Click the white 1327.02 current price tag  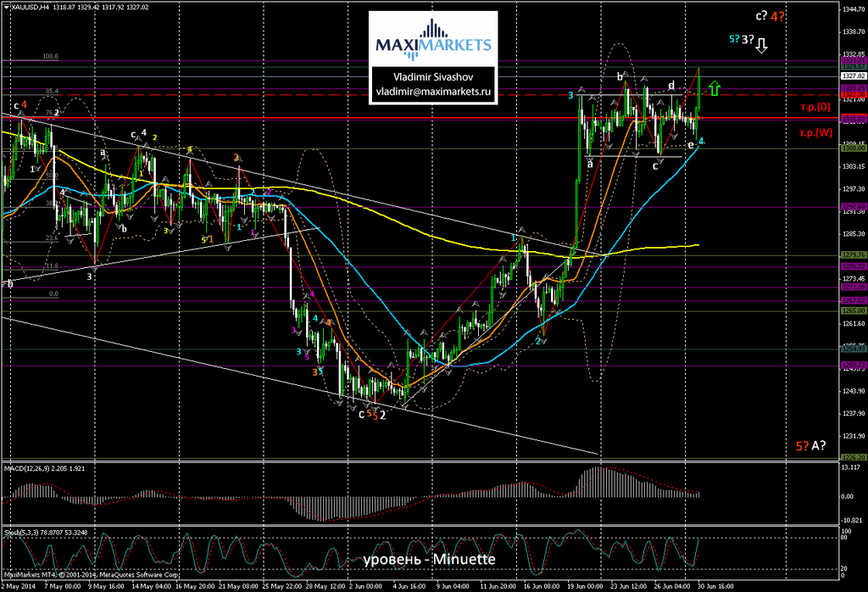(x=853, y=75)
